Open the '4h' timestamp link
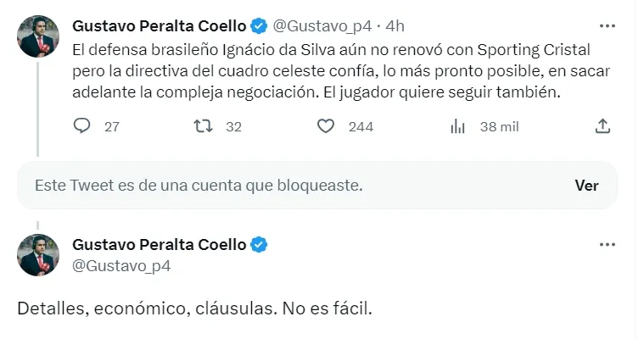The image size is (644, 339). (395, 25)
